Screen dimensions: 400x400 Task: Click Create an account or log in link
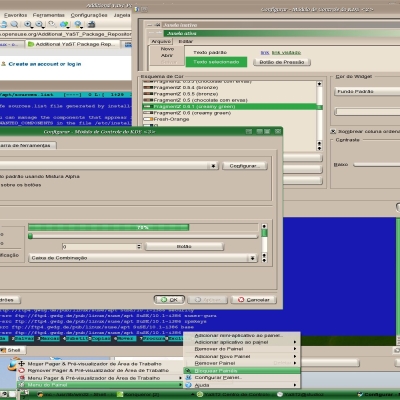click(45, 64)
